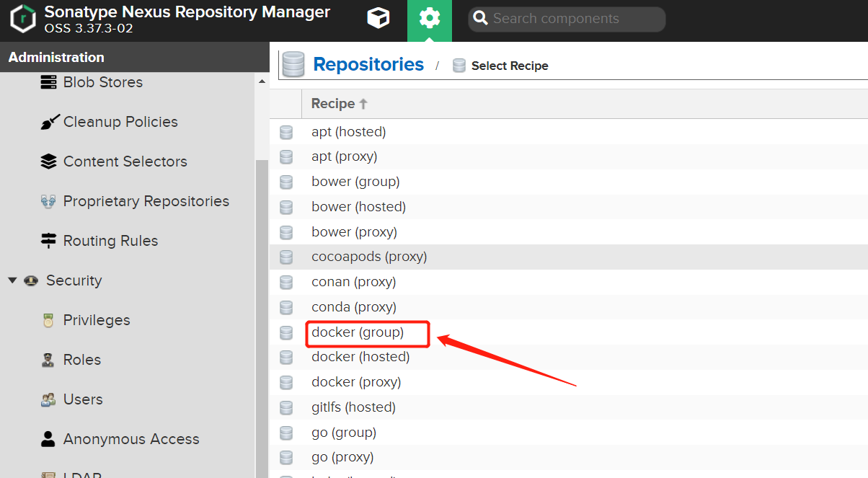Choose the apt (proxy) recipe
The width and height of the screenshot is (868, 478).
pos(345,156)
